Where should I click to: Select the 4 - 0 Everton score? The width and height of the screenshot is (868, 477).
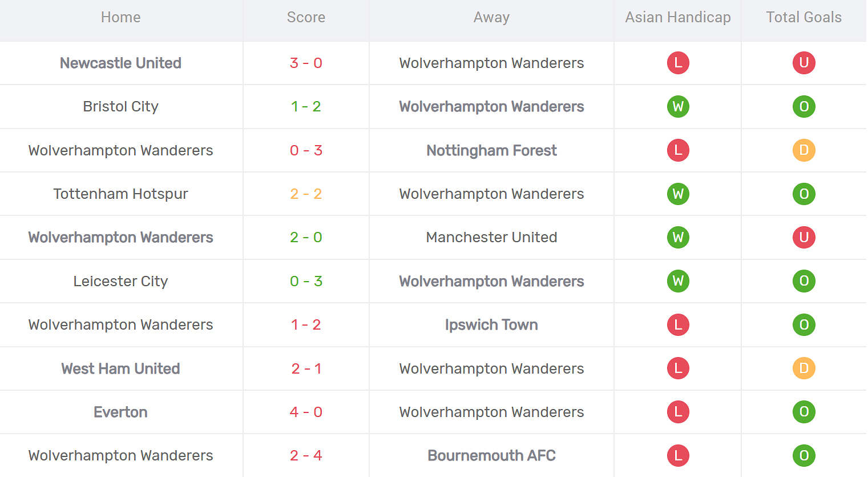[306, 412]
